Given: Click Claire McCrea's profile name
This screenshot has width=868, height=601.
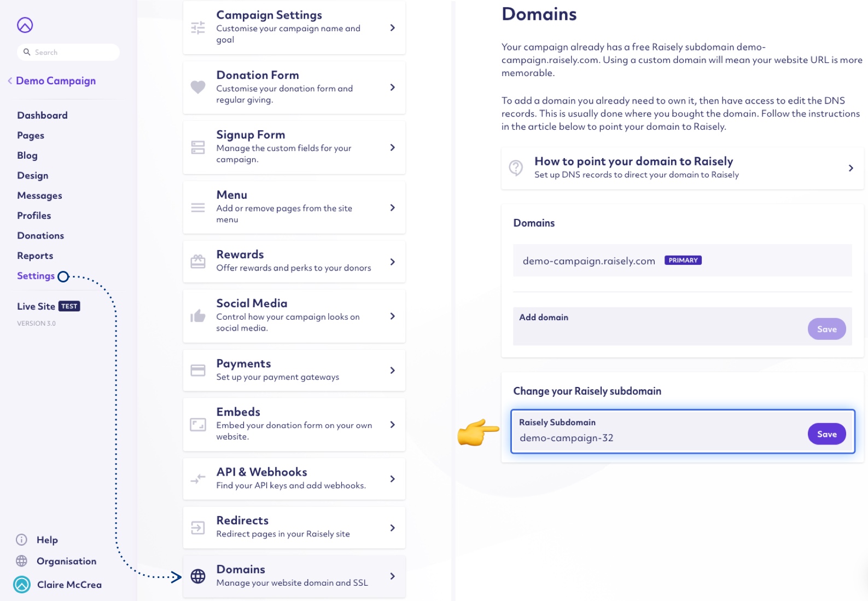Looking at the screenshot, I should 69,585.
